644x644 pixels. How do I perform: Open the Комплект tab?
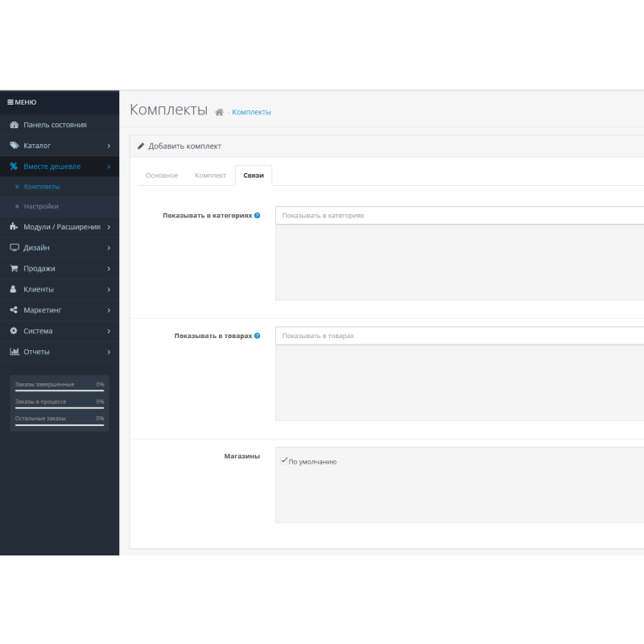(x=211, y=175)
